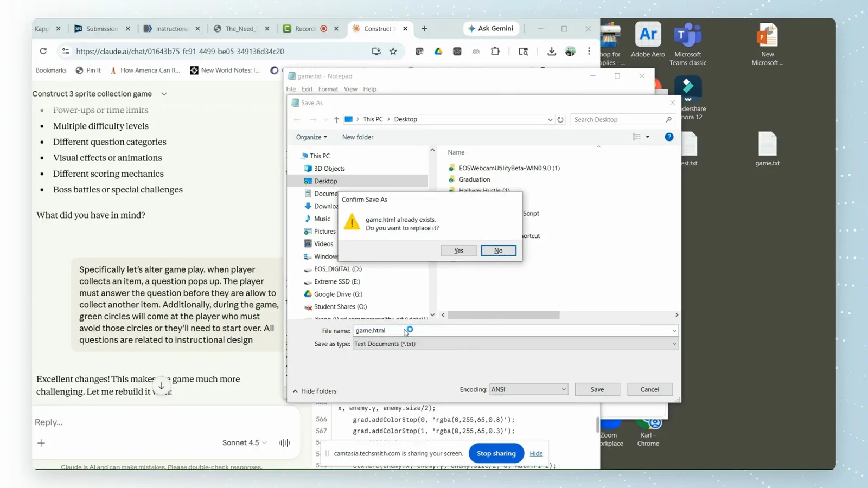Image resolution: width=868 pixels, height=488 pixels.
Task: Open Chrome profile avatar
Action: pyautogui.click(x=570, y=51)
